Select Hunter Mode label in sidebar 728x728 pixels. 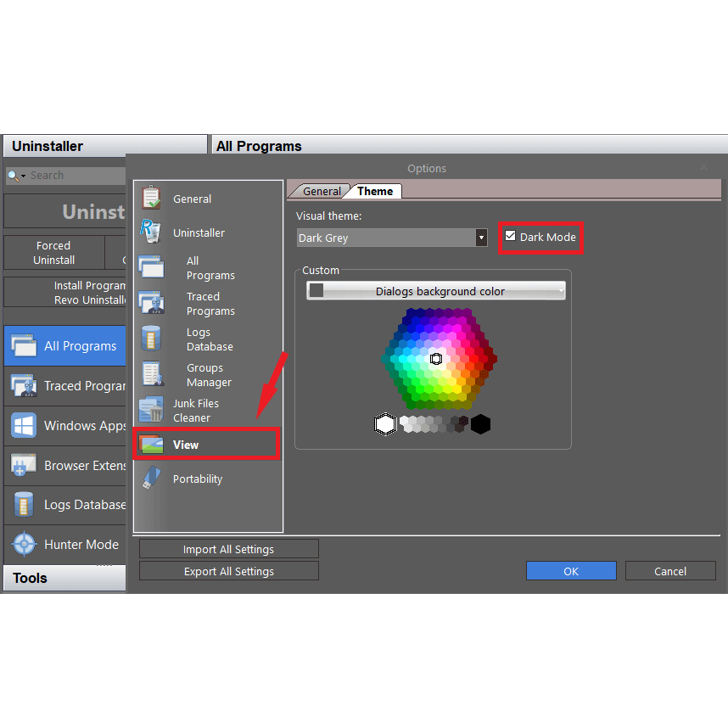[81, 544]
